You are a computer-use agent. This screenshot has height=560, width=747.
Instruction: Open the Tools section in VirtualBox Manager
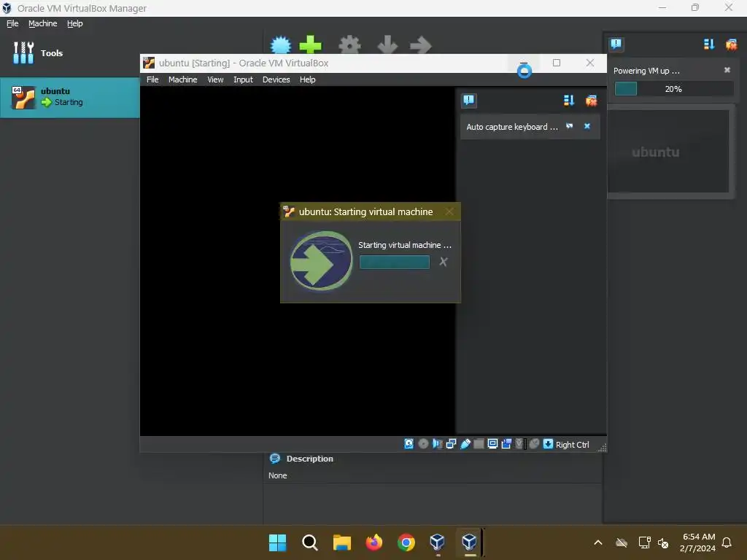click(x=38, y=52)
